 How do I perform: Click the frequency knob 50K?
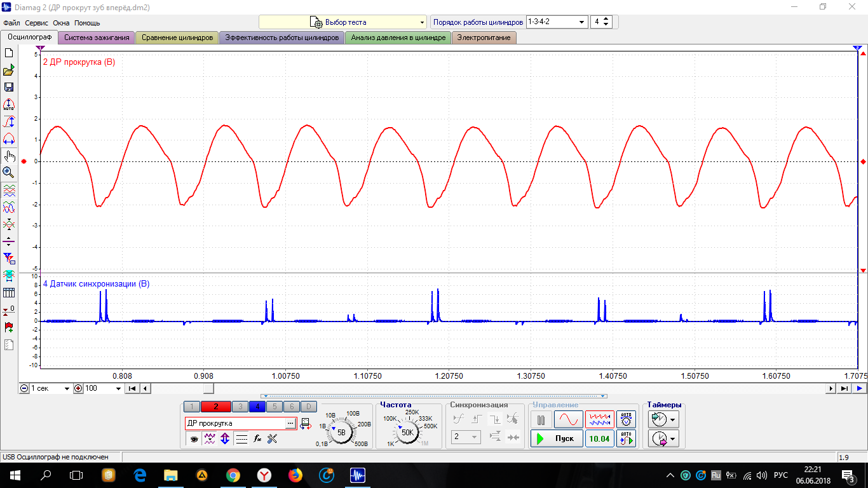[x=407, y=432]
